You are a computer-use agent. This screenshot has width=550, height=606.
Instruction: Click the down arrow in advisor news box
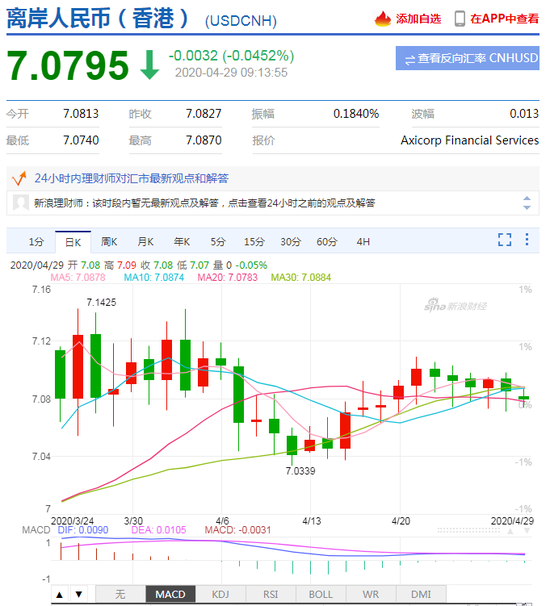(x=526, y=207)
